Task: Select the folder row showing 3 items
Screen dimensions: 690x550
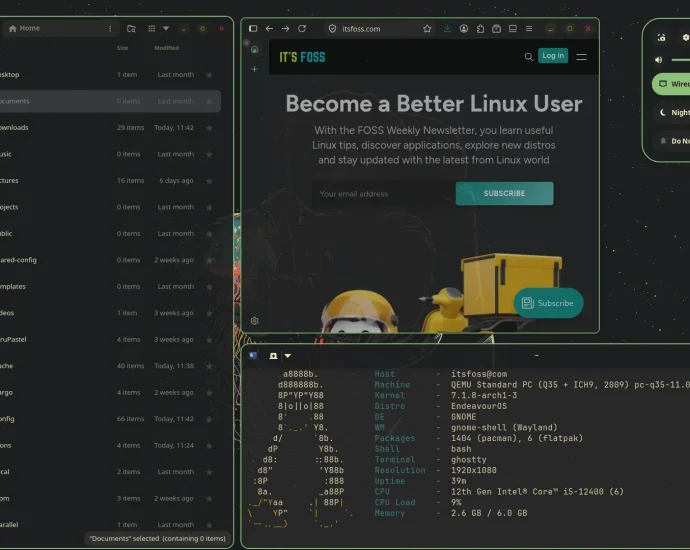Action: click(x=110, y=498)
